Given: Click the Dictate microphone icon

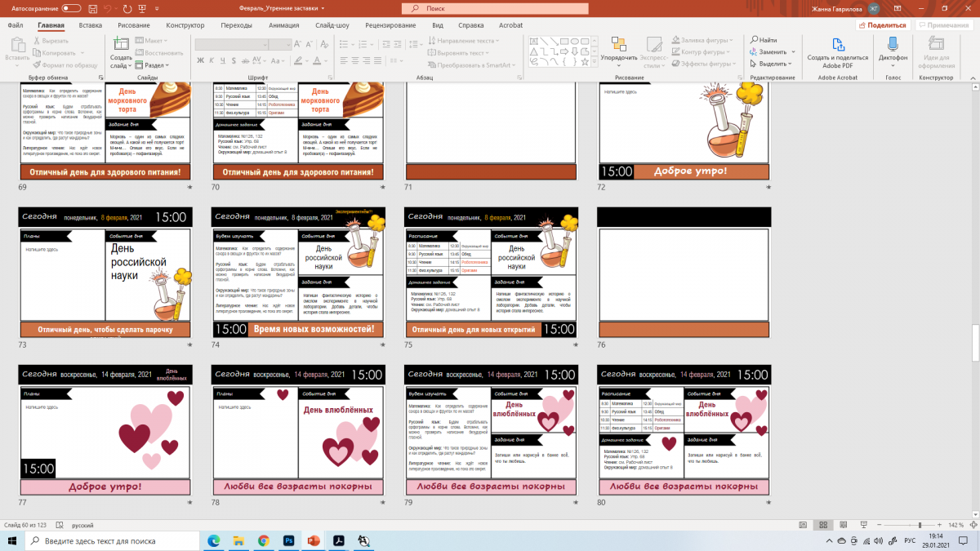Looking at the screenshot, I should tap(893, 44).
